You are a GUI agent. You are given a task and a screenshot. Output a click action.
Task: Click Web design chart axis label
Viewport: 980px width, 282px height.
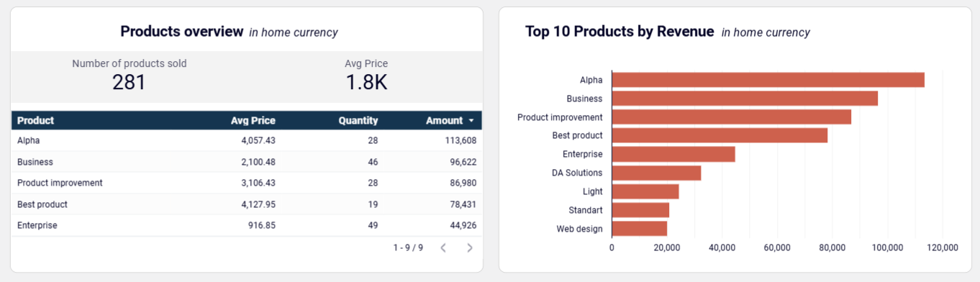[580, 229]
